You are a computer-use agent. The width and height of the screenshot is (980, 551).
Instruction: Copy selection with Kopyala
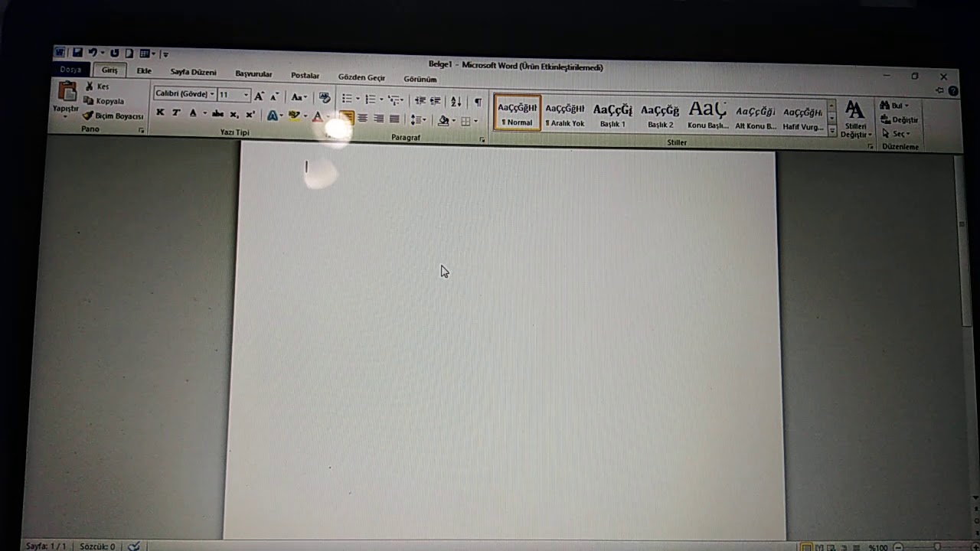(104, 101)
